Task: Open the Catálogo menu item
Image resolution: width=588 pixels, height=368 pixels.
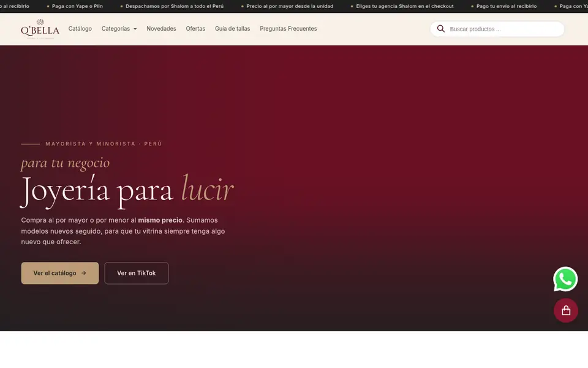Action: pyautogui.click(x=80, y=29)
